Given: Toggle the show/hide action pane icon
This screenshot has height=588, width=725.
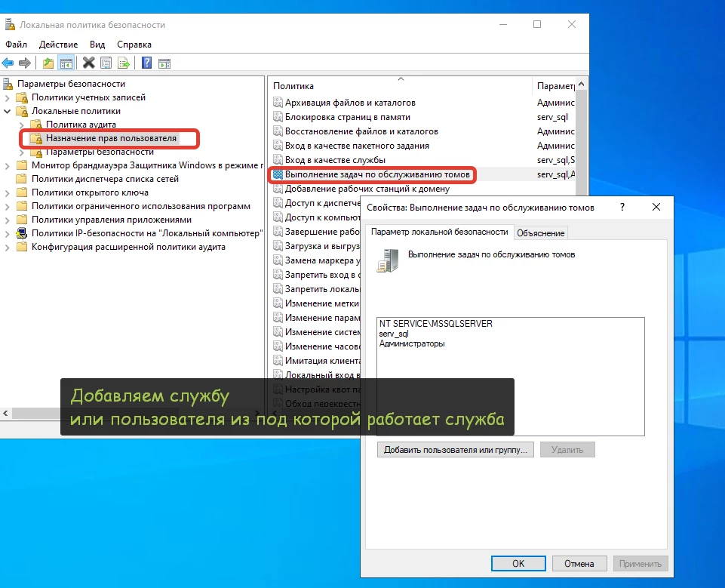Looking at the screenshot, I should [x=164, y=63].
